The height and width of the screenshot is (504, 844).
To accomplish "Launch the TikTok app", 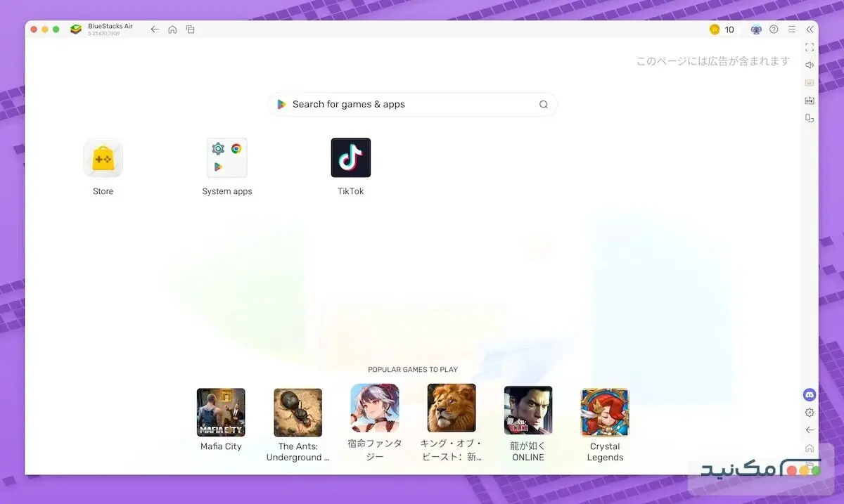I will point(350,157).
